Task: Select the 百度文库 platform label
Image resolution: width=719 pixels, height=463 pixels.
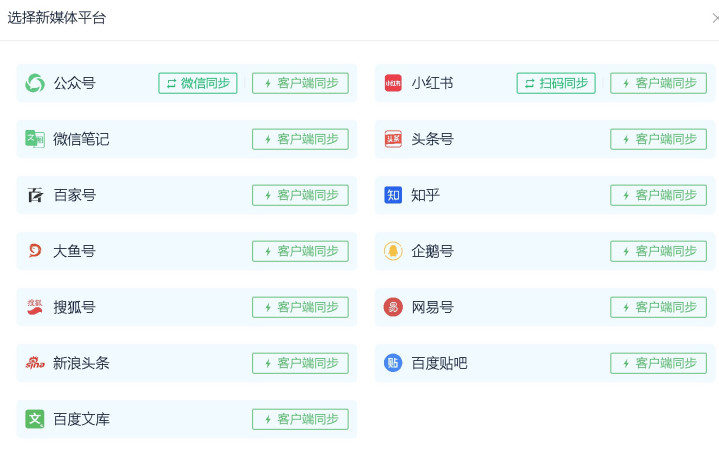Action: (x=81, y=419)
